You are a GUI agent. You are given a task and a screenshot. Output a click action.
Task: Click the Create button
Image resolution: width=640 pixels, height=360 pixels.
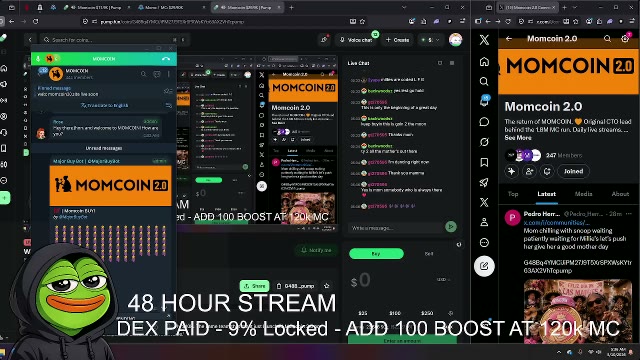pyautogui.click(x=397, y=40)
